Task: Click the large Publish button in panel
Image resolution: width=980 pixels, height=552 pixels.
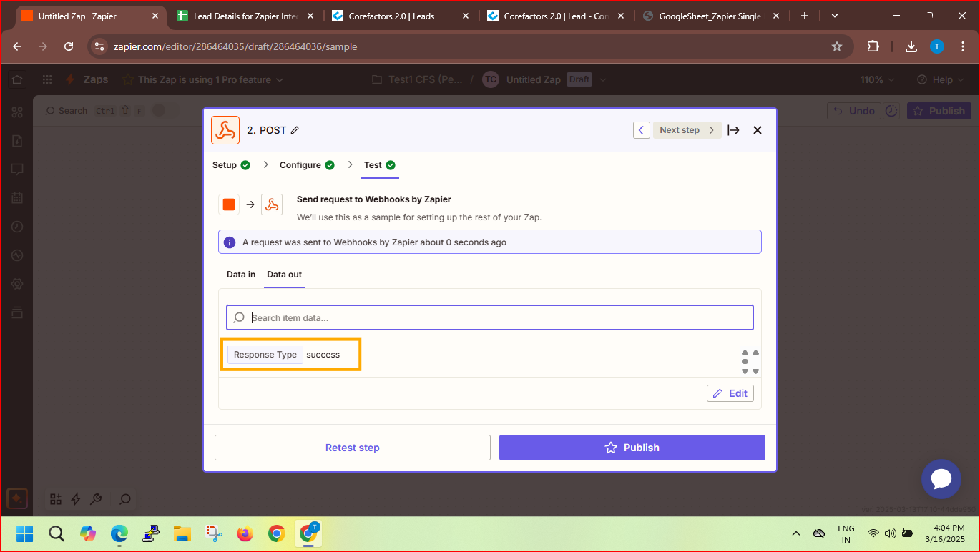Action: (632, 448)
